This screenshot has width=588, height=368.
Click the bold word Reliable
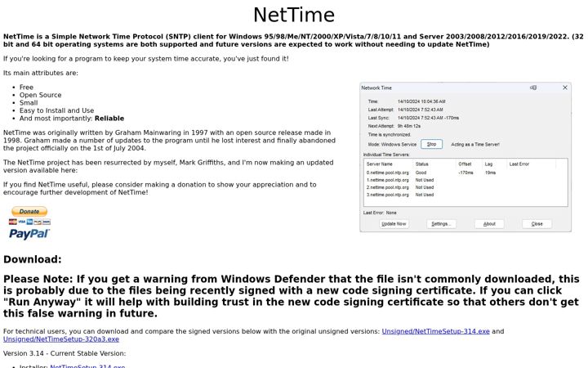109,119
